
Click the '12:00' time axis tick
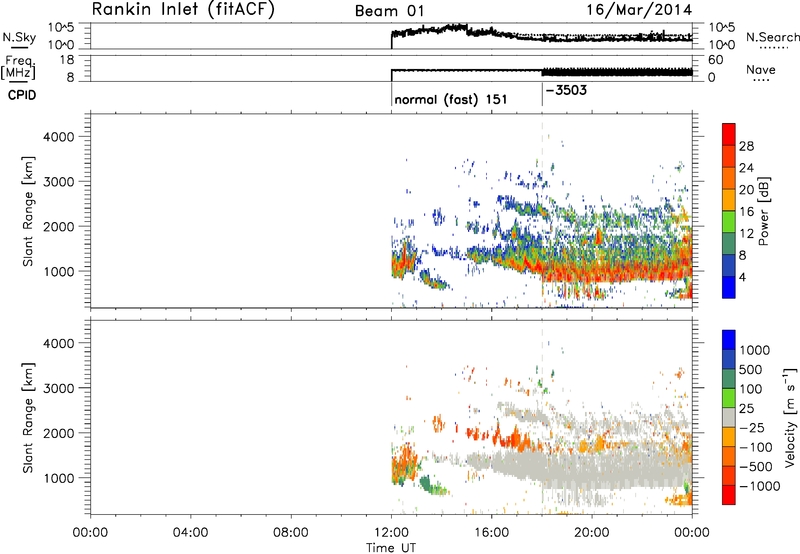(x=391, y=533)
